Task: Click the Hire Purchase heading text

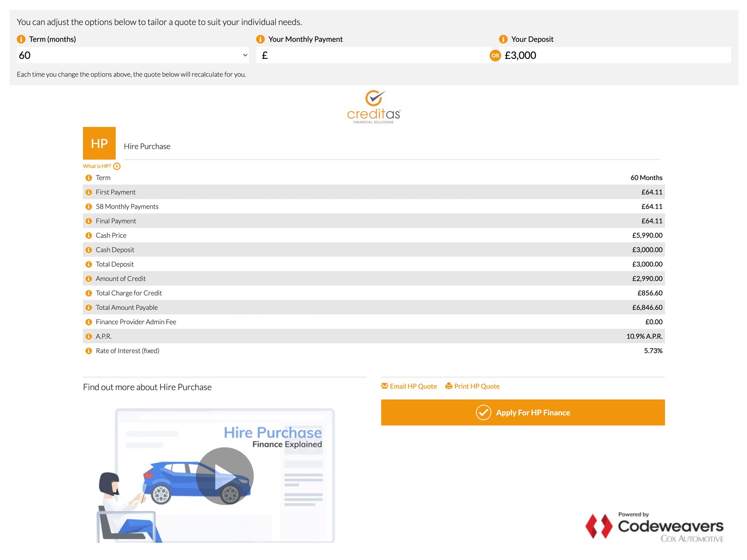Action: 147,147
